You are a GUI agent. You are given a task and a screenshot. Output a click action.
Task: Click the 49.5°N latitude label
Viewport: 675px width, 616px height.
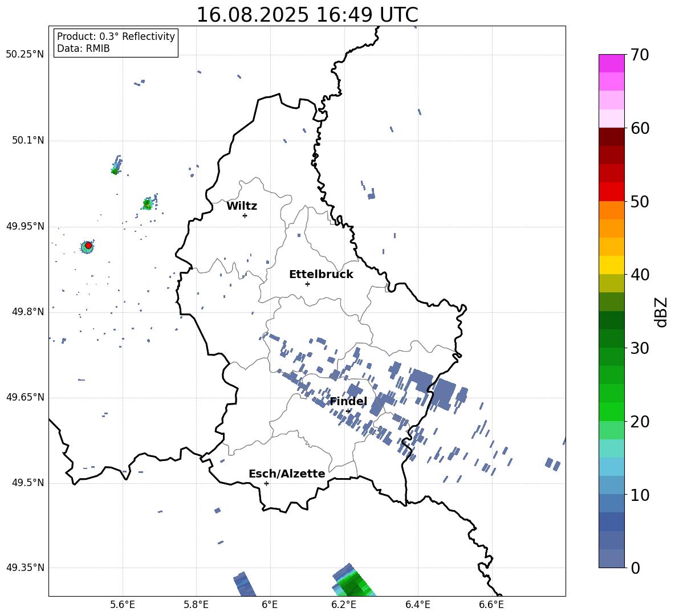point(28,483)
